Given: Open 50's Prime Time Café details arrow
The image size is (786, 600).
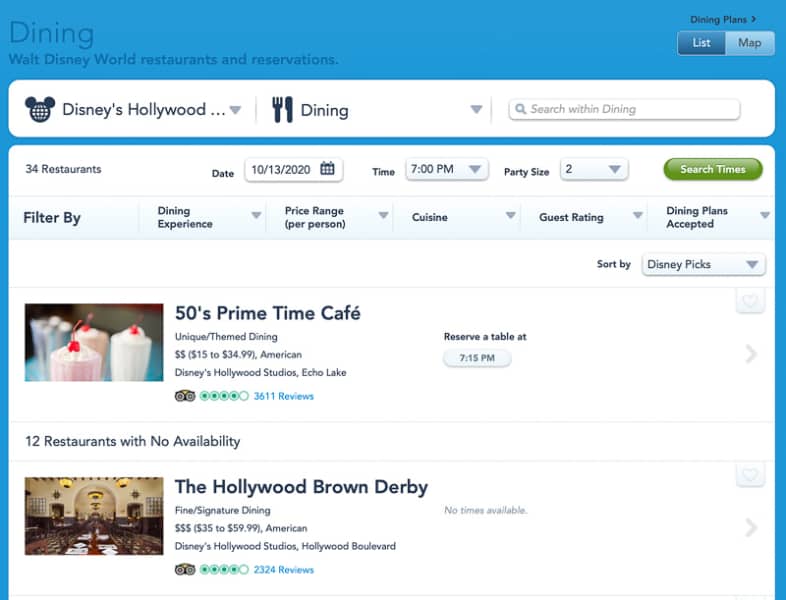Looking at the screenshot, I should (750, 354).
